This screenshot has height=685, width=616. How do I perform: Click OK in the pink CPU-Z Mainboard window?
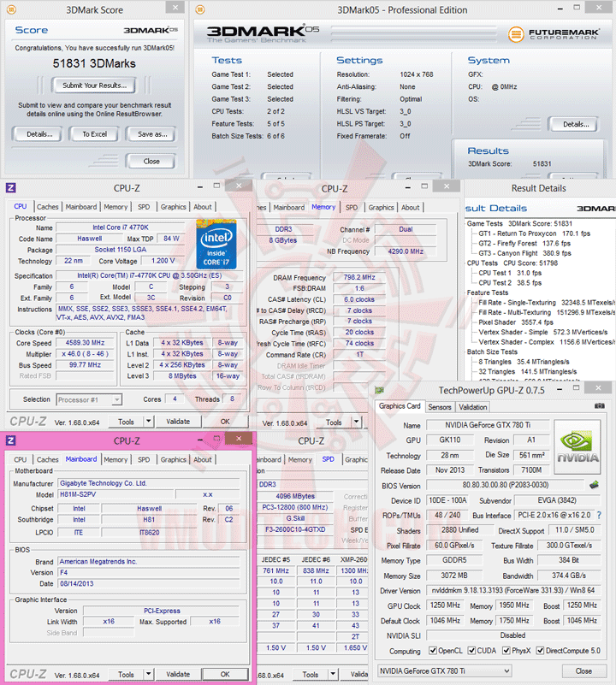pyautogui.click(x=225, y=674)
